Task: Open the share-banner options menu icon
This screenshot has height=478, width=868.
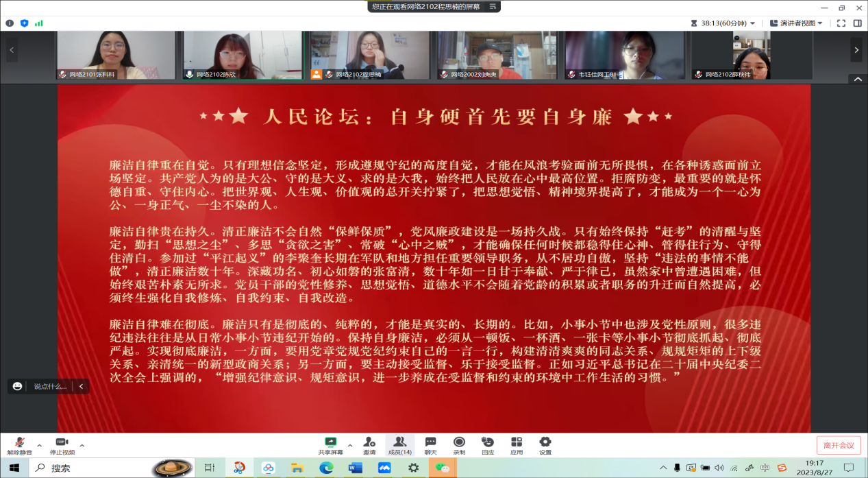Action: (493, 6)
